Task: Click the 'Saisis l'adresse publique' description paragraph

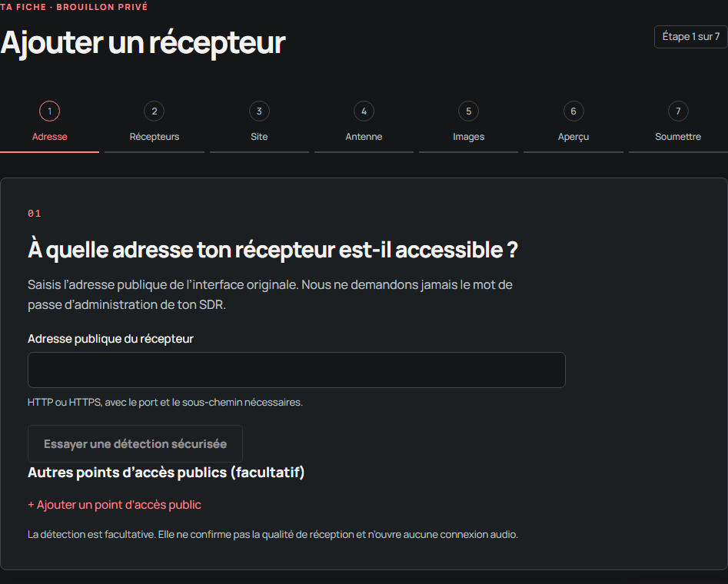Action: coord(271,295)
